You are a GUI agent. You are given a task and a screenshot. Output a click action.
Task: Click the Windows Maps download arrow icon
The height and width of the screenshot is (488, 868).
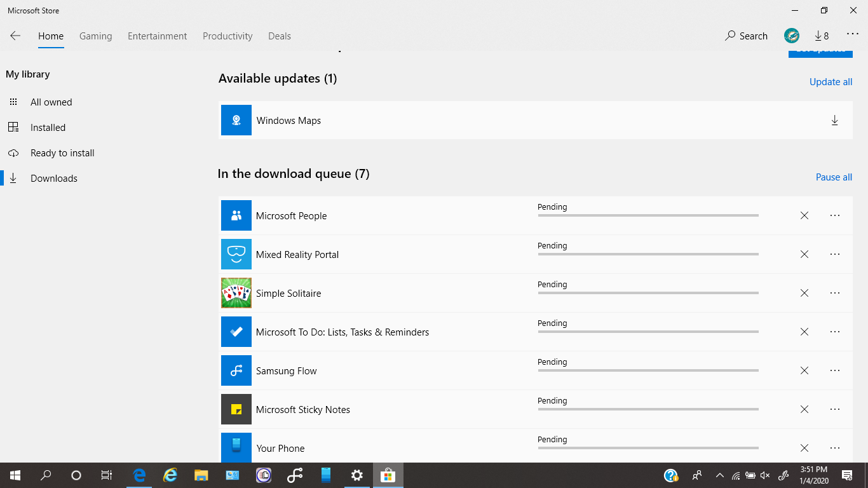(x=834, y=119)
